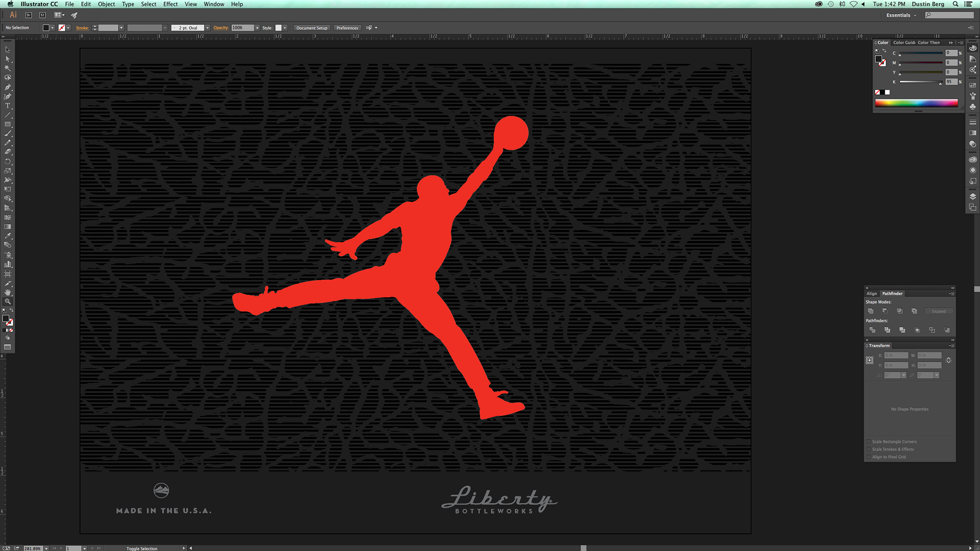Check Scale Strokes & Effects option

pyautogui.click(x=869, y=449)
